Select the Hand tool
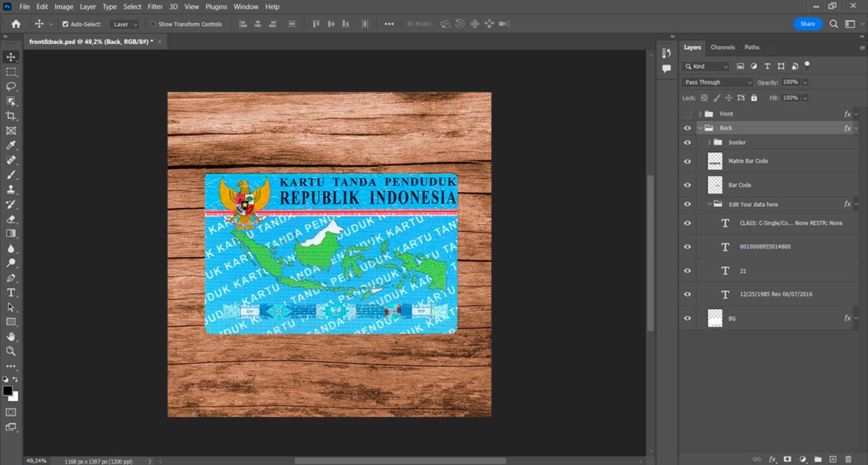 11,336
